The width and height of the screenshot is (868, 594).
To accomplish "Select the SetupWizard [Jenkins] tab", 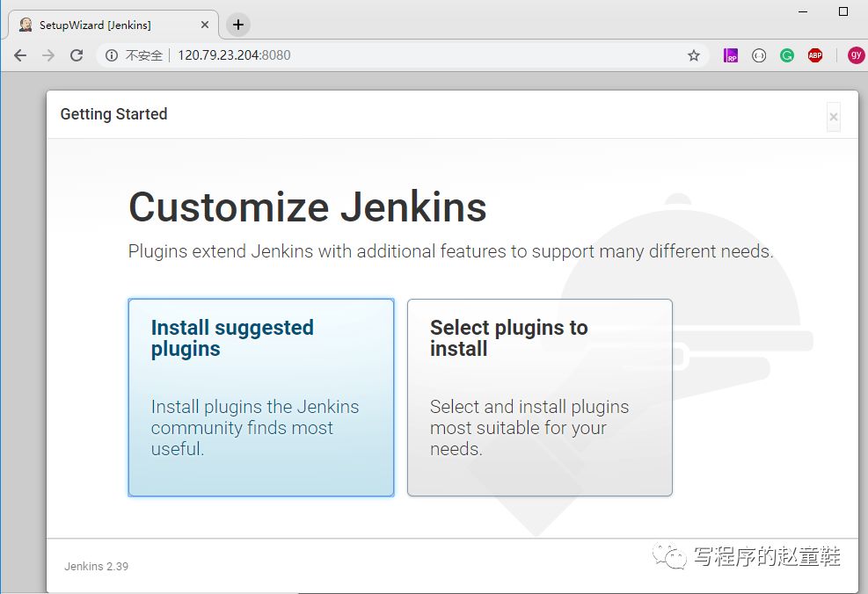I will (113, 25).
